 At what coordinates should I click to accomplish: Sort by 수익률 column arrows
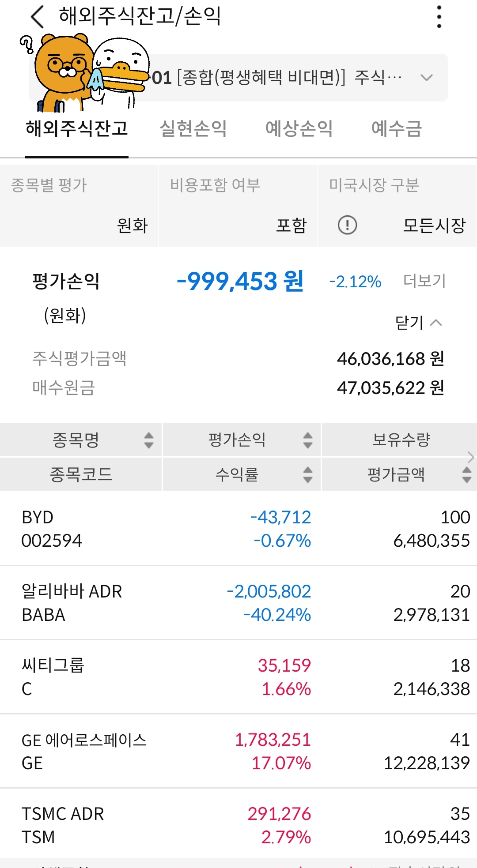[308, 474]
